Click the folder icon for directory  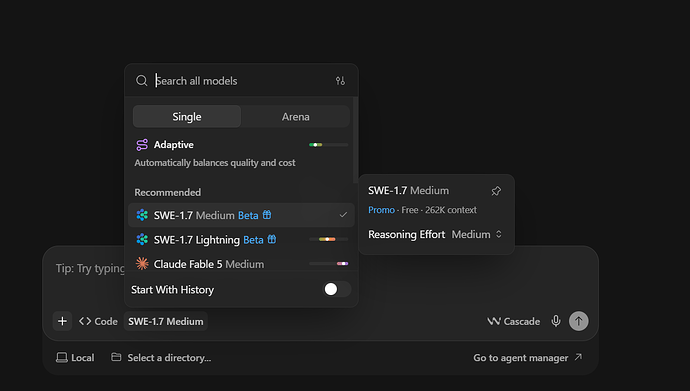(116, 357)
